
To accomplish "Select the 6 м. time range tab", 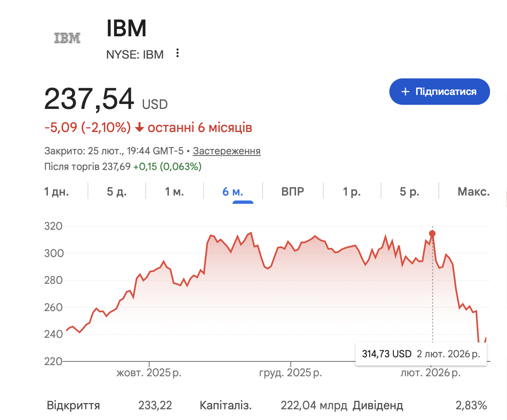I will click(x=232, y=192).
